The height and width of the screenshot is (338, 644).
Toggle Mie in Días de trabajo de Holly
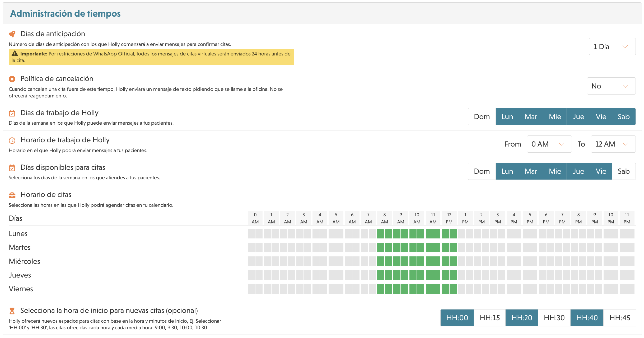[555, 117]
